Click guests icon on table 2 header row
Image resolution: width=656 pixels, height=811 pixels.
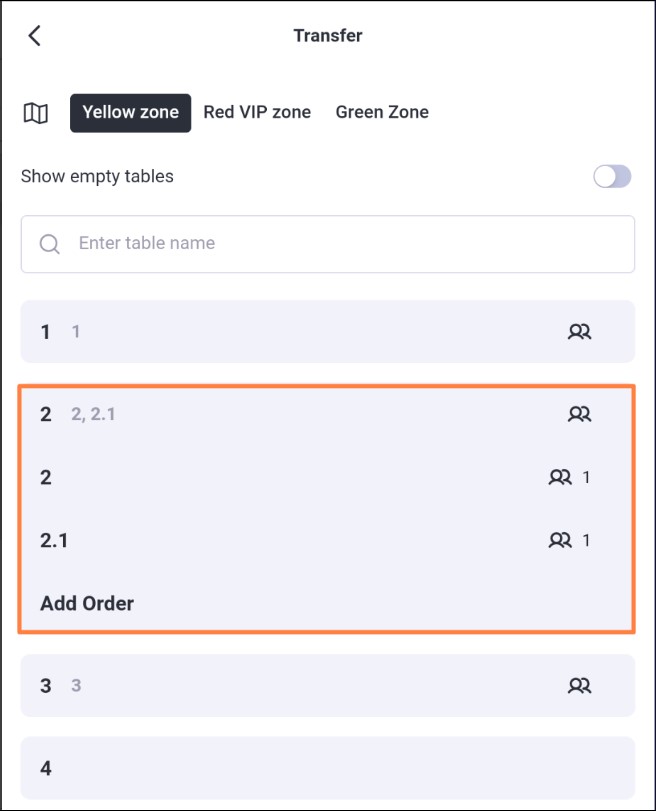579,414
